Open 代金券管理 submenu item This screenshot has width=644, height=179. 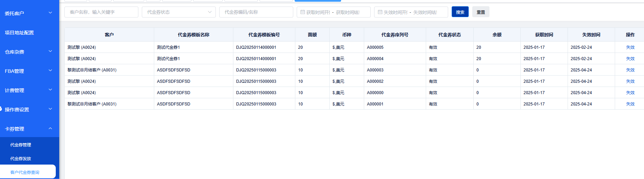21,145
